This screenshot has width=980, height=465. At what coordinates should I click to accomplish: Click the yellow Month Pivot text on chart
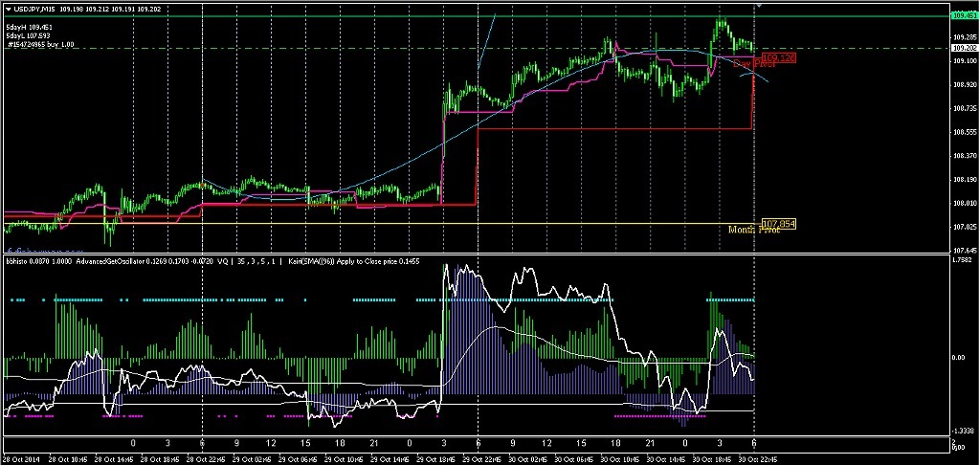(753, 230)
